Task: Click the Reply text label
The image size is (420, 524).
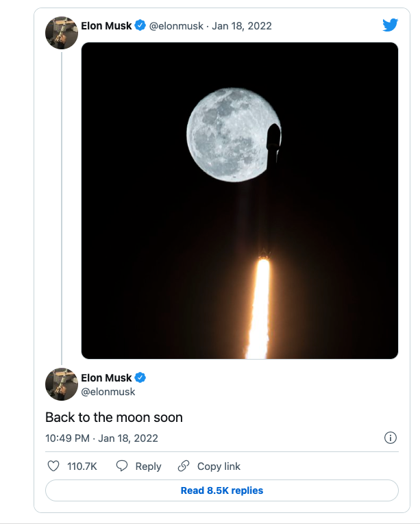Action: click(x=148, y=466)
